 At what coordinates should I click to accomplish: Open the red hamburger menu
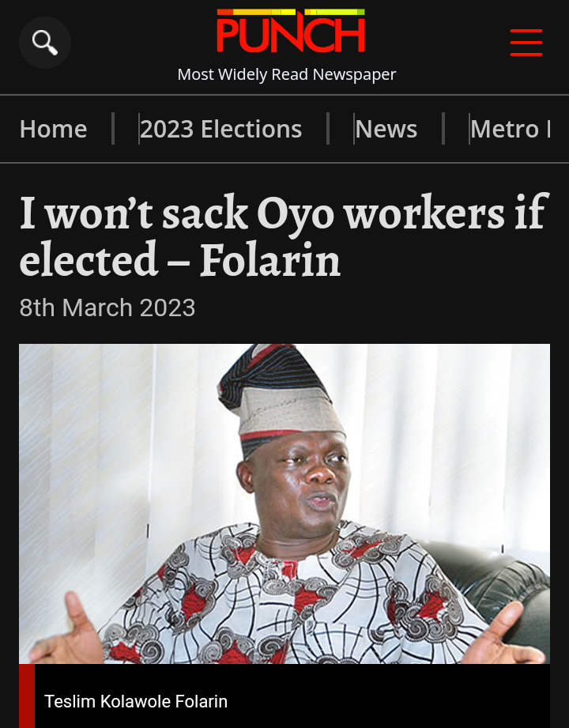[x=526, y=43]
